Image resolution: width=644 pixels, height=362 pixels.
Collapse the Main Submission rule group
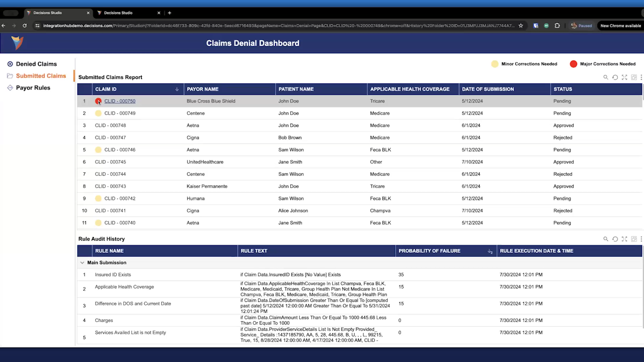(x=82, y=262)
